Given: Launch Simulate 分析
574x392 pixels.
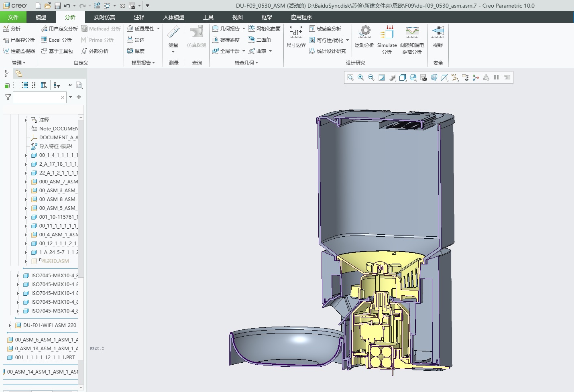Looking at the screenshot, I should point(387,39).
